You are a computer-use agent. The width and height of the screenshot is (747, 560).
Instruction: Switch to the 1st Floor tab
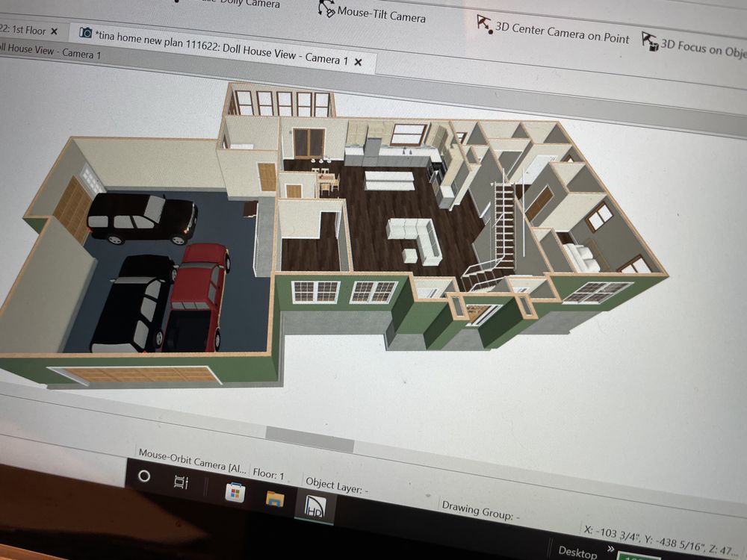[22, 31]
